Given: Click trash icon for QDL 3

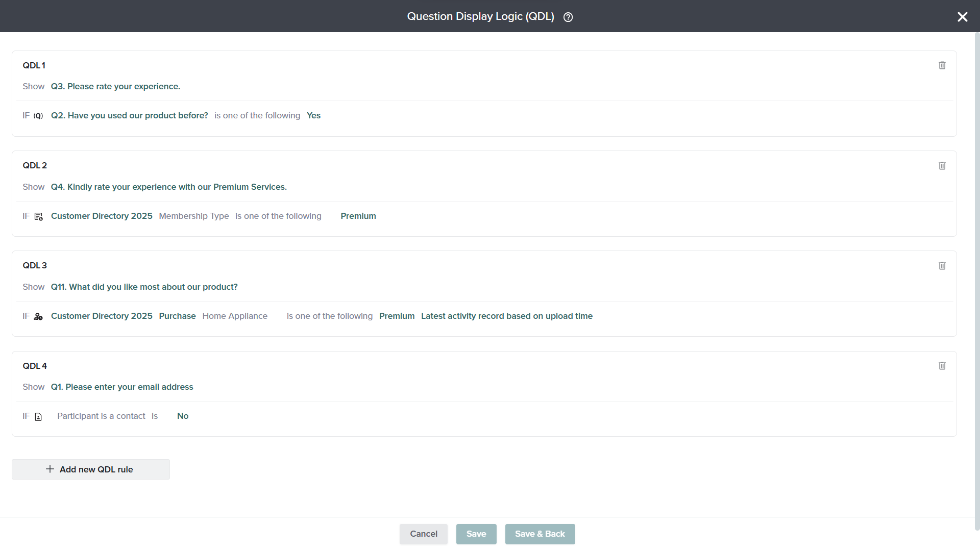Looking at the screenshot, I should 942,266.
